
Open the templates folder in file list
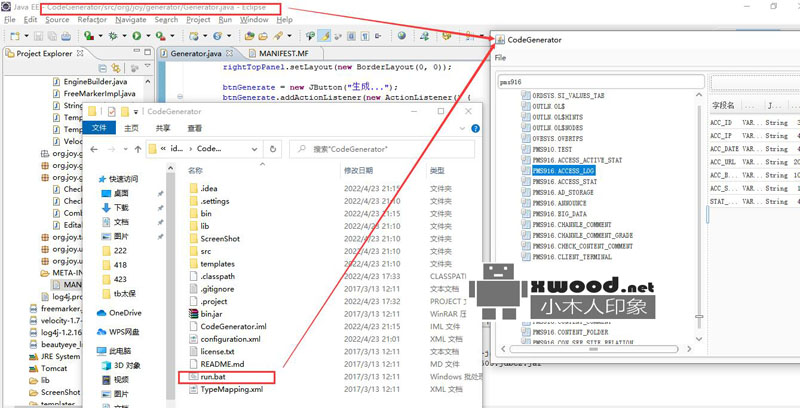(220, 261)
